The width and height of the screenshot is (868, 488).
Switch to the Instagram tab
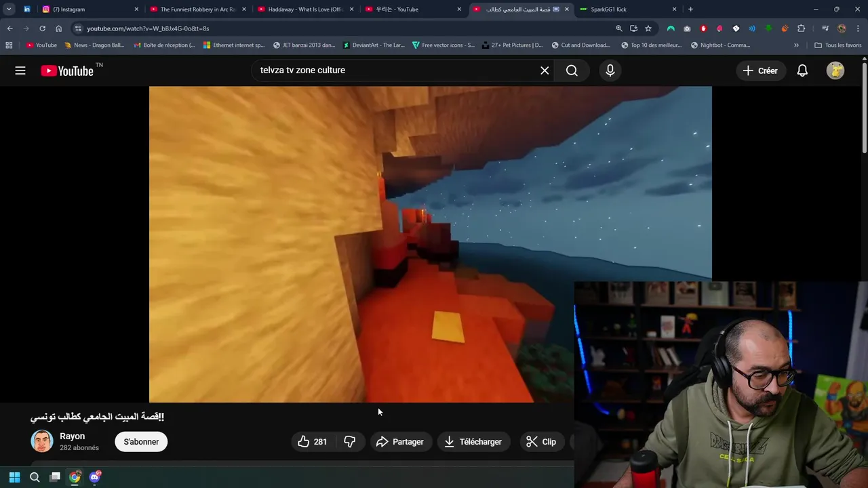(x=90, y=9)
